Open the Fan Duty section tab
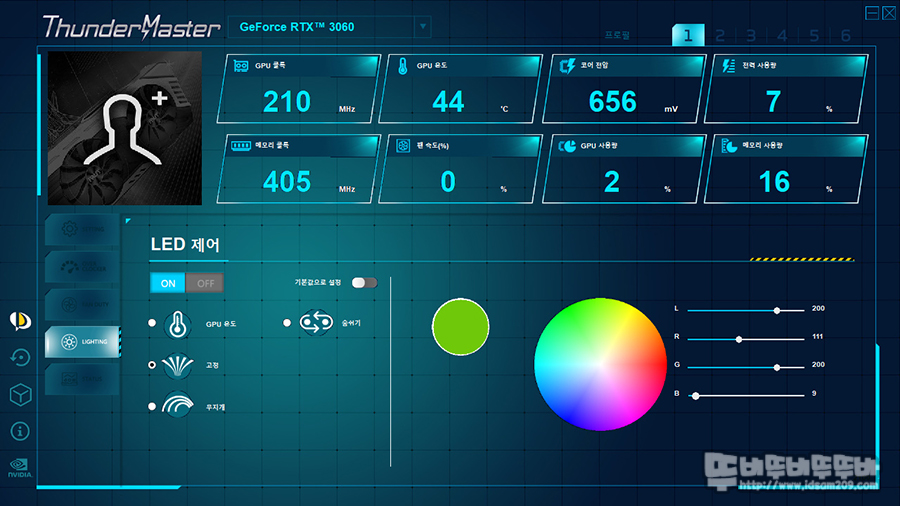Screen dimensions: 900x506 (82, 305)
